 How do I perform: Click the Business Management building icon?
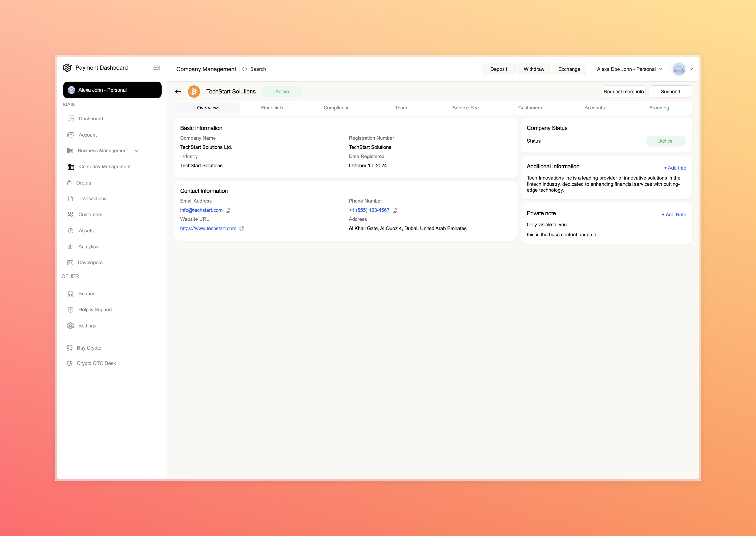[70, 150]
